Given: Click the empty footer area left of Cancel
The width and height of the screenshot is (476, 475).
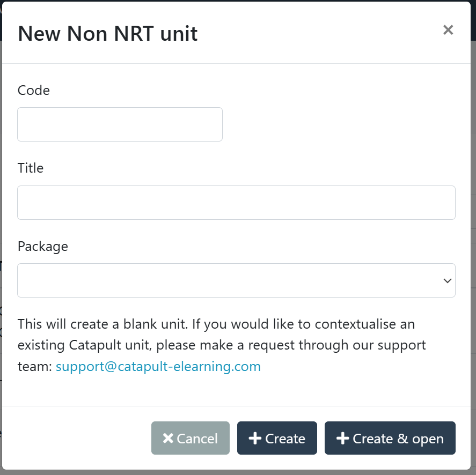Looking at the screenshot, I should click(75, 438).
